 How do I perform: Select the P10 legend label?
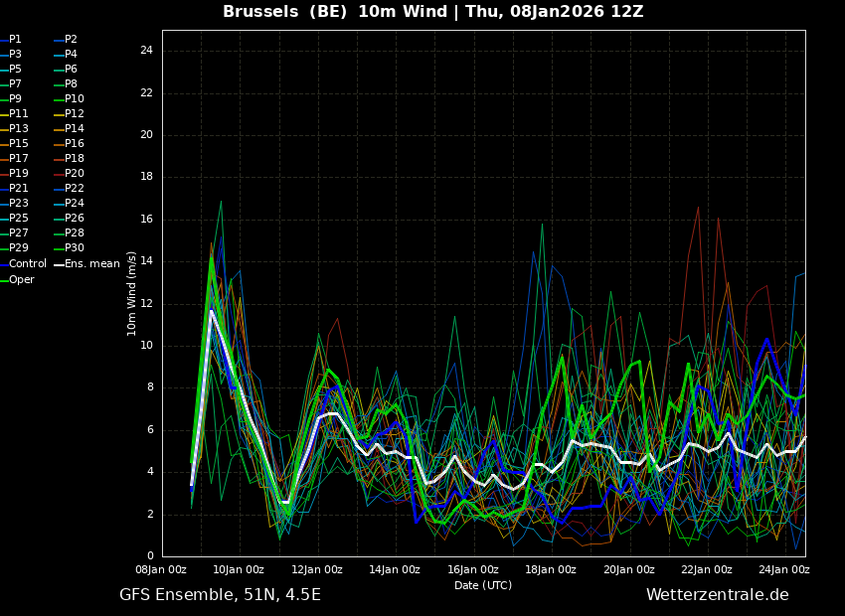[75, 99]
